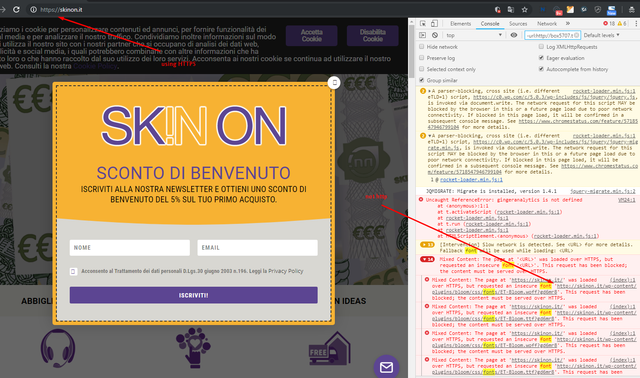
Task: Click the ISCRIVITI! submit button
Action: coord(193,295)
